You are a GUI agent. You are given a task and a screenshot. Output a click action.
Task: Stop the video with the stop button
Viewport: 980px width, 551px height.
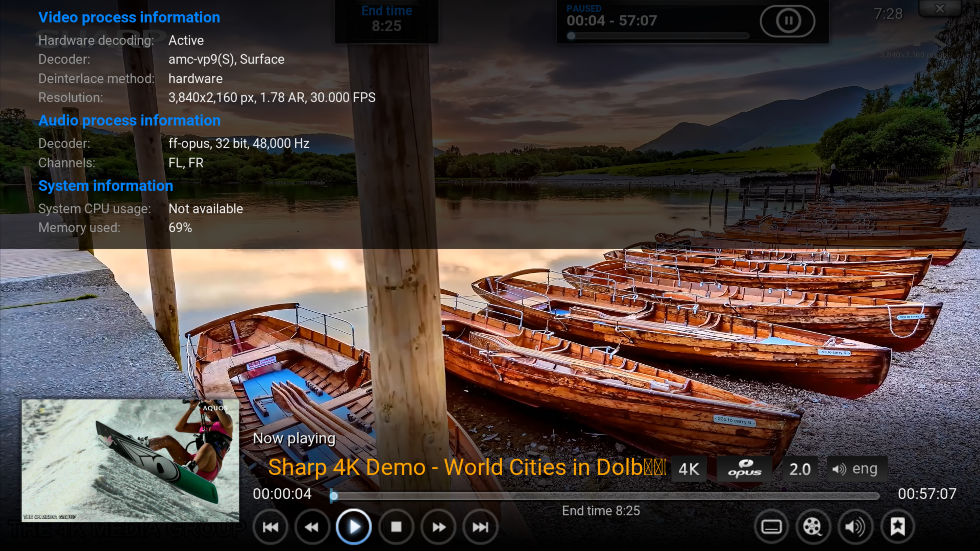coord(396,527)
